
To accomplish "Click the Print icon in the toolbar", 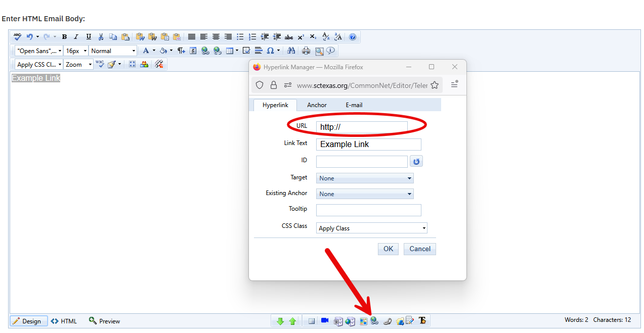I will [306, 51].
